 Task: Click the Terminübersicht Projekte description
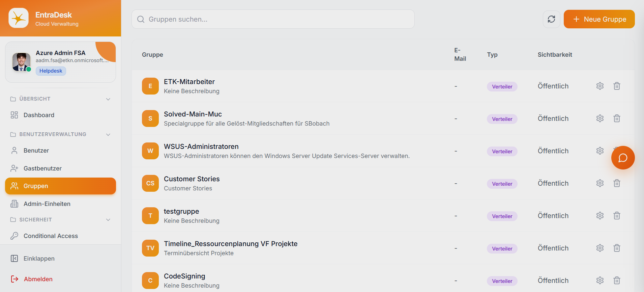(x=199, y=253)
